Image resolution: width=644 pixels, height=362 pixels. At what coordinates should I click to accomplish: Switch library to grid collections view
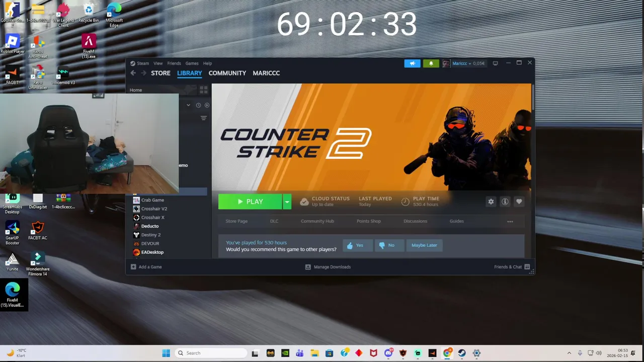(x=203, y=89)
